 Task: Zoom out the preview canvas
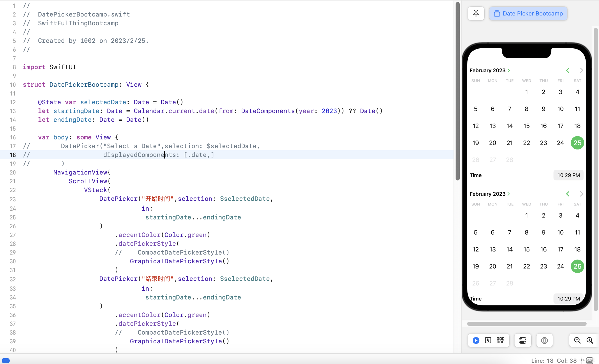(x=577, y=341)
